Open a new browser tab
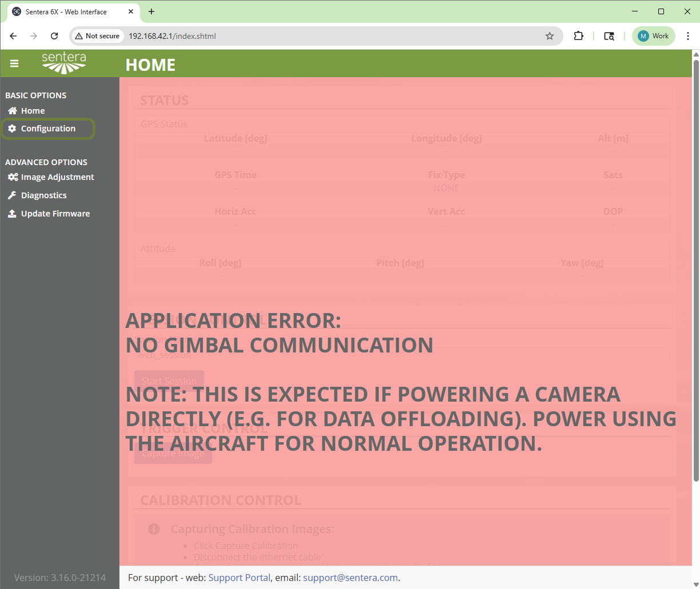 click(151, 11)
